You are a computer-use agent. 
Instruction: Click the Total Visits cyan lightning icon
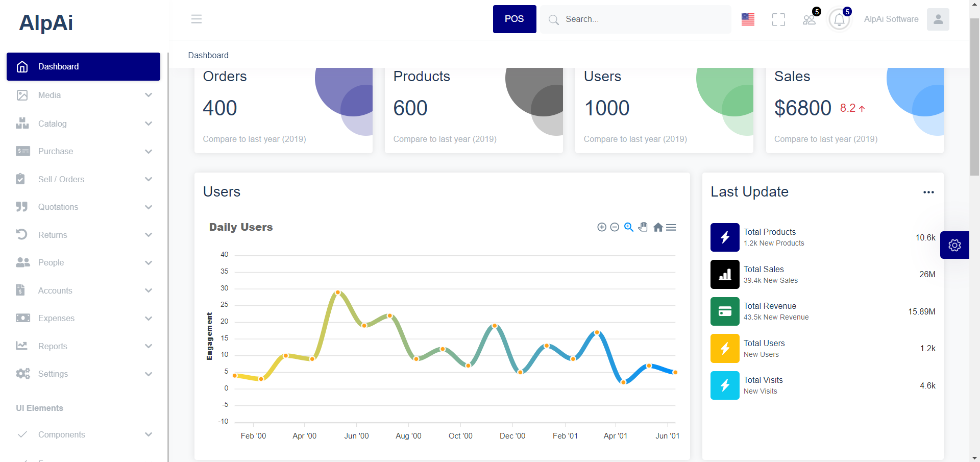[725, 385]
